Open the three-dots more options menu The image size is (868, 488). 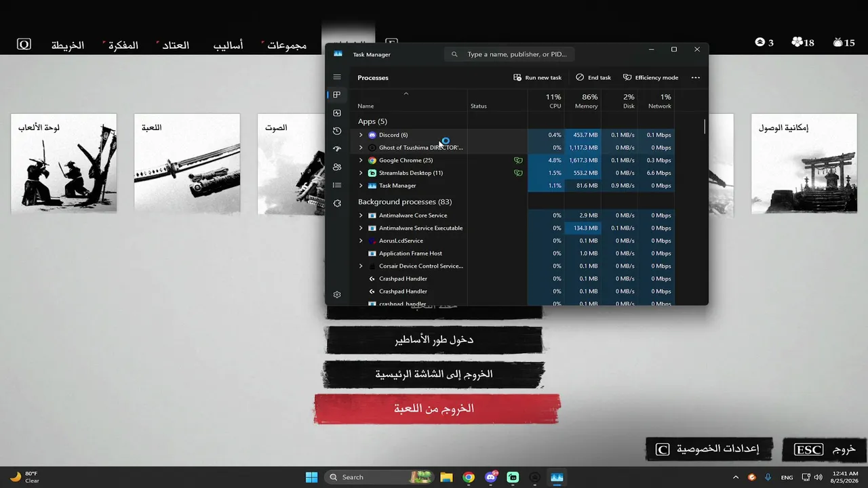pos(695,77)
